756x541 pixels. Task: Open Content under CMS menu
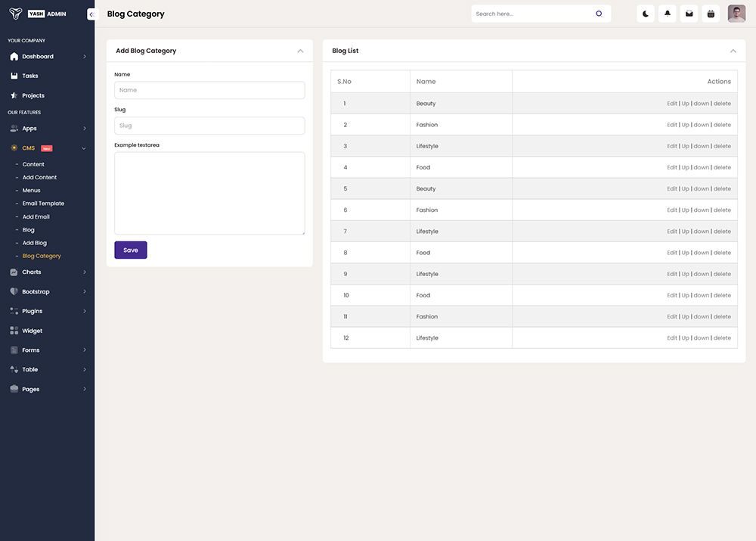click(33, 164)
